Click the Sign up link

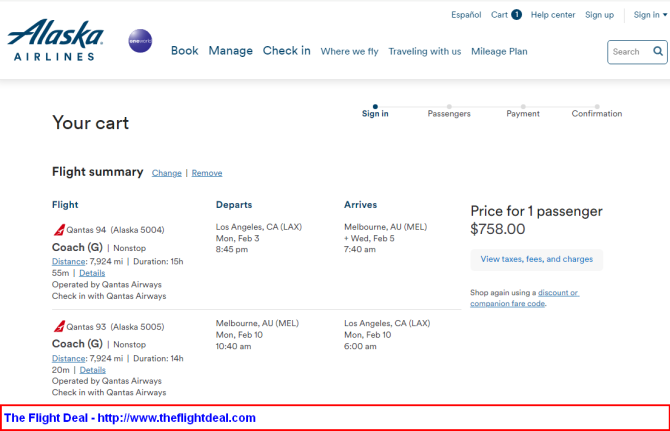point(599,15)
